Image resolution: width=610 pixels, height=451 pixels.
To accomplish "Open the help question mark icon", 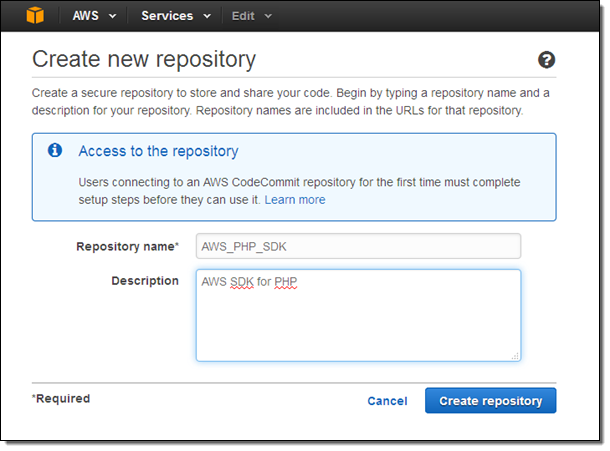I will [x=546, y=60].
